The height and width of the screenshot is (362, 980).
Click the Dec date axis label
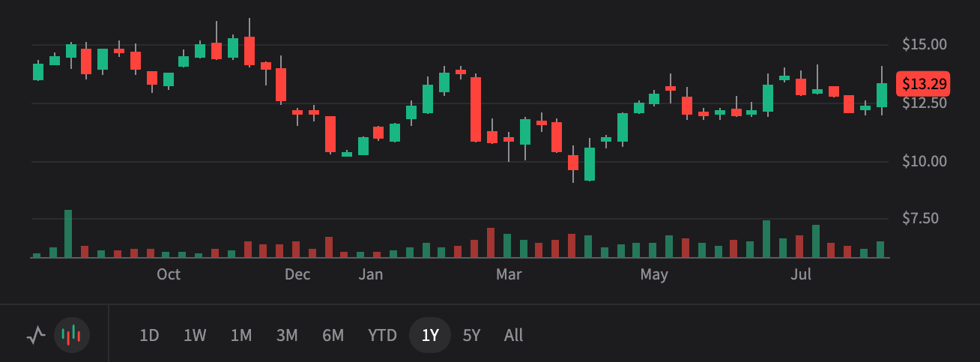pos(297,274)
